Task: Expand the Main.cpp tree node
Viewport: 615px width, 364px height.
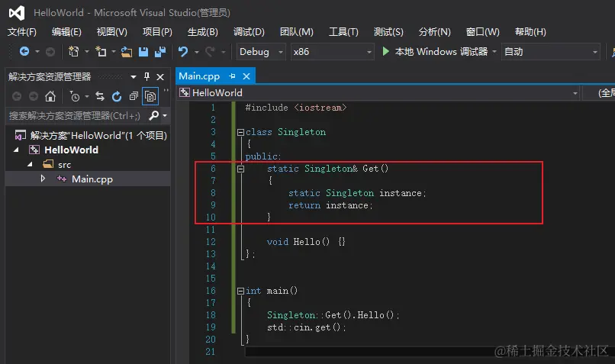Action: pos(43,179)
